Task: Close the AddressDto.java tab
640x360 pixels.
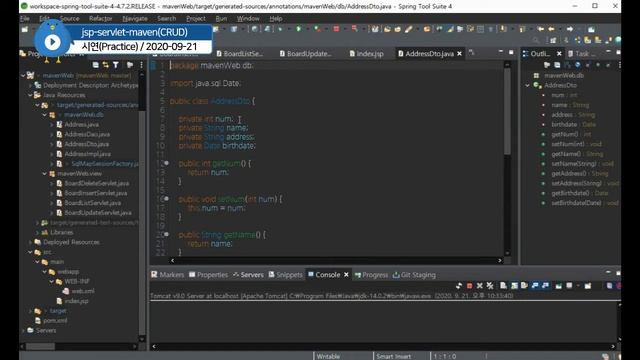Action: coord(459,53)
